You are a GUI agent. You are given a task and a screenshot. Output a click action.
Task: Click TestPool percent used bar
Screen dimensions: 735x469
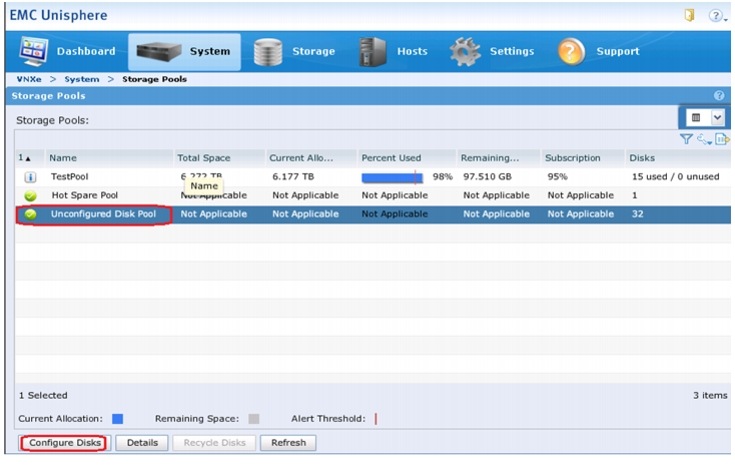(392, 177)
